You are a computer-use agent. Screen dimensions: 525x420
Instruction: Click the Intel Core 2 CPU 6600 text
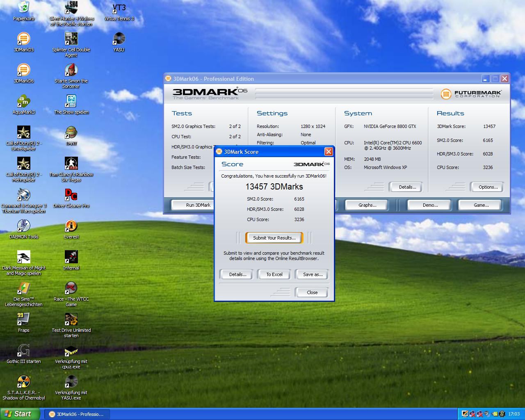(393, 145)
